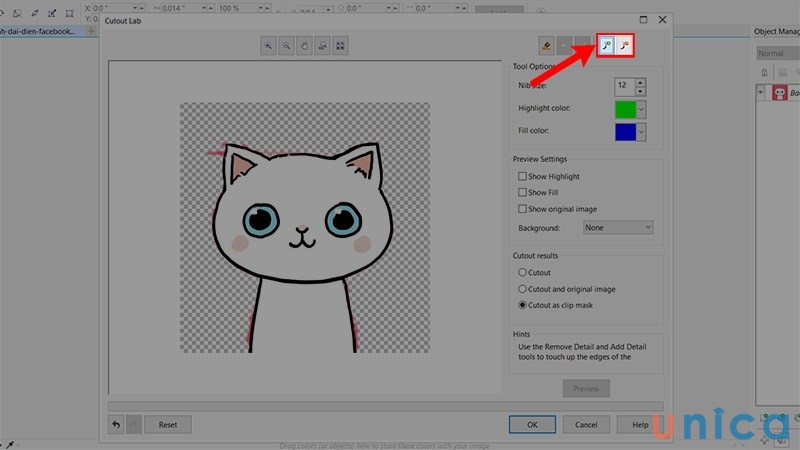Click the Zoom to Fit icon
Image resolution: width=800 pixels, height=450 pixels.
[340, 46]
